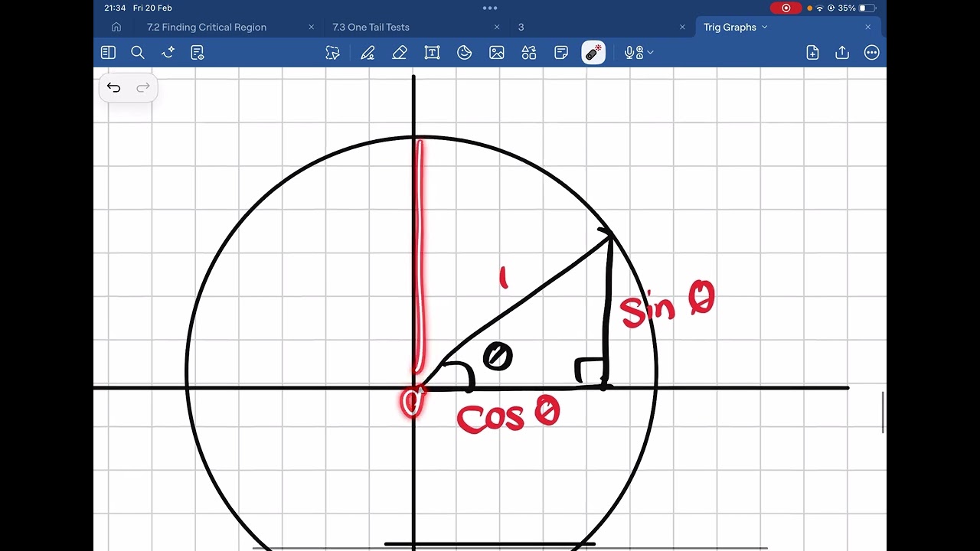Switch to the tab named 3
The width and height of the screenshot is (980, 551).
tap(521, 27)
